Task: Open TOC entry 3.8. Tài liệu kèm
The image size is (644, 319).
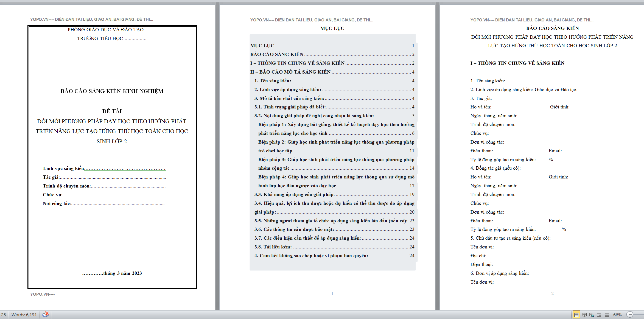Action: point(334,247)
